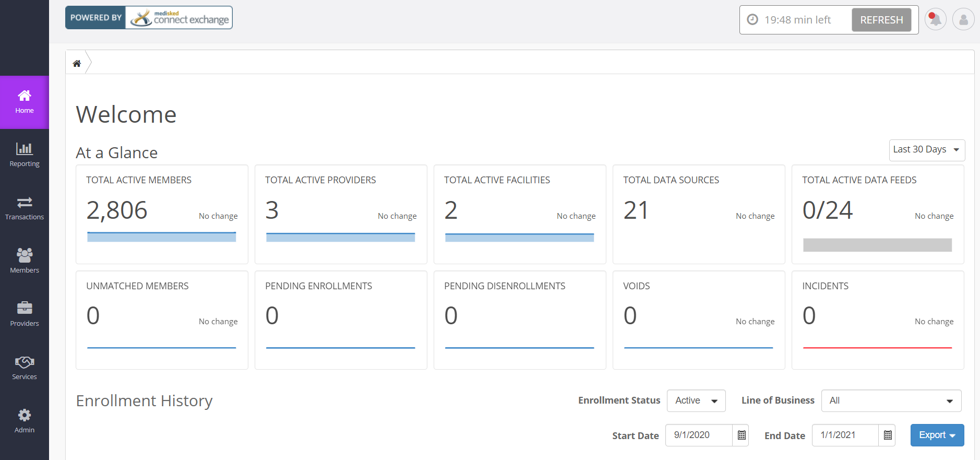Open the Start Date calendar picker

[x=741, y=435]
